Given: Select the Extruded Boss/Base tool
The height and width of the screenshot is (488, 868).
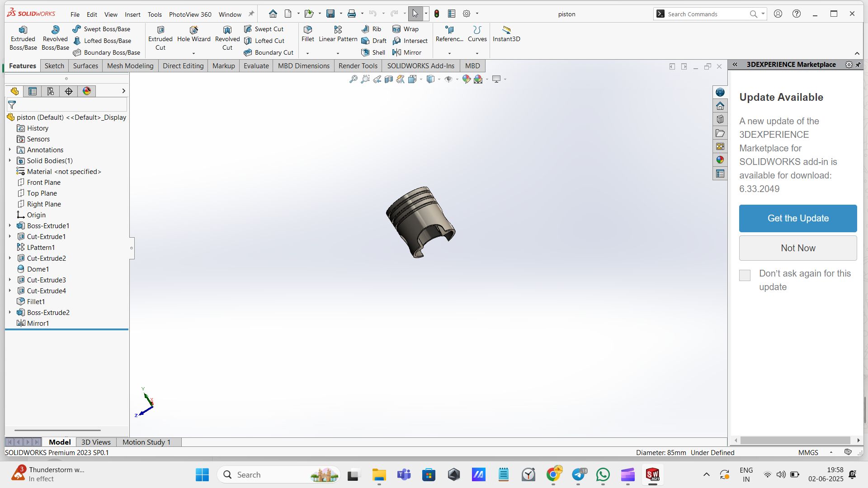Looking at the screenshot, I should coord(23,38).
